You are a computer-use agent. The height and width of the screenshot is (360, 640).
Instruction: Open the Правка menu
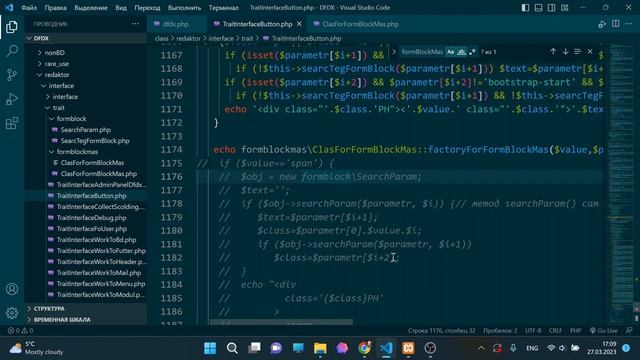(x=56, y=8)
